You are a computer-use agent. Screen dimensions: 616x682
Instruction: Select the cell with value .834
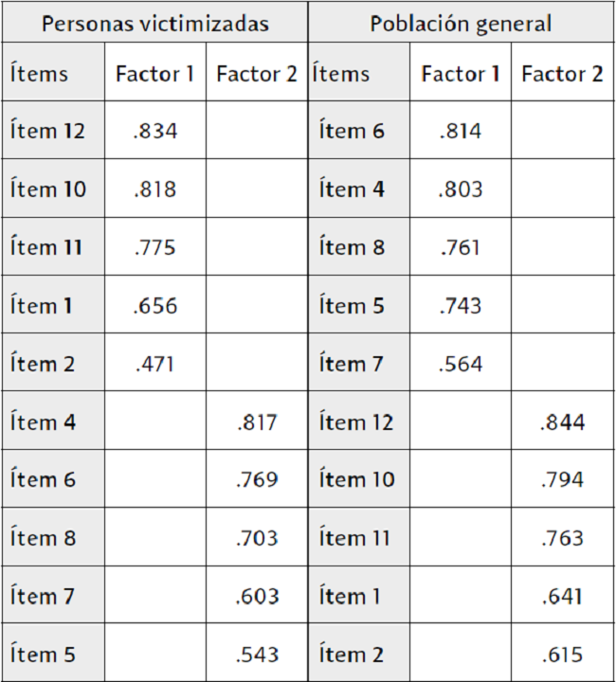[155, 132]
